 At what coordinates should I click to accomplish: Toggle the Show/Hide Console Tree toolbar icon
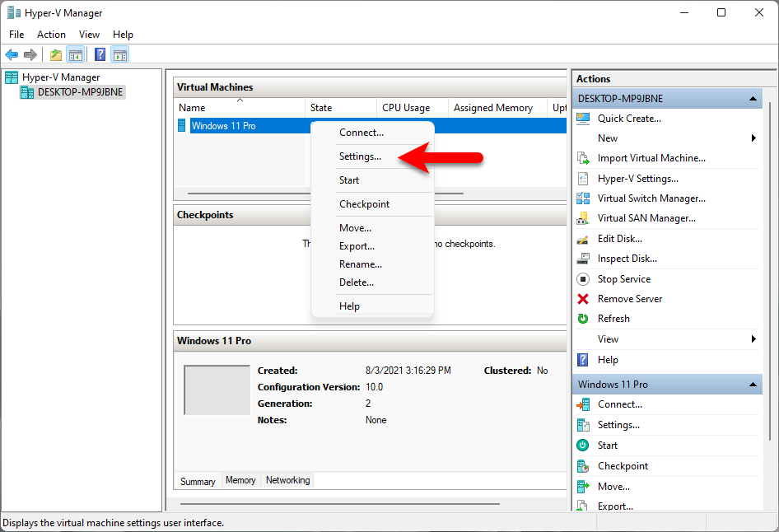[x=76, y=54]
